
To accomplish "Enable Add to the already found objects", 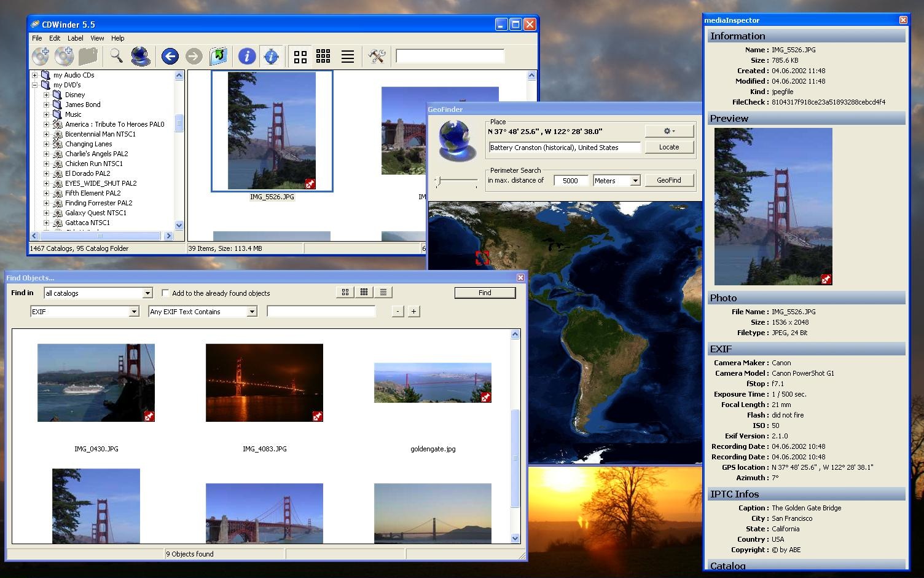I will (x=165, y=293).
